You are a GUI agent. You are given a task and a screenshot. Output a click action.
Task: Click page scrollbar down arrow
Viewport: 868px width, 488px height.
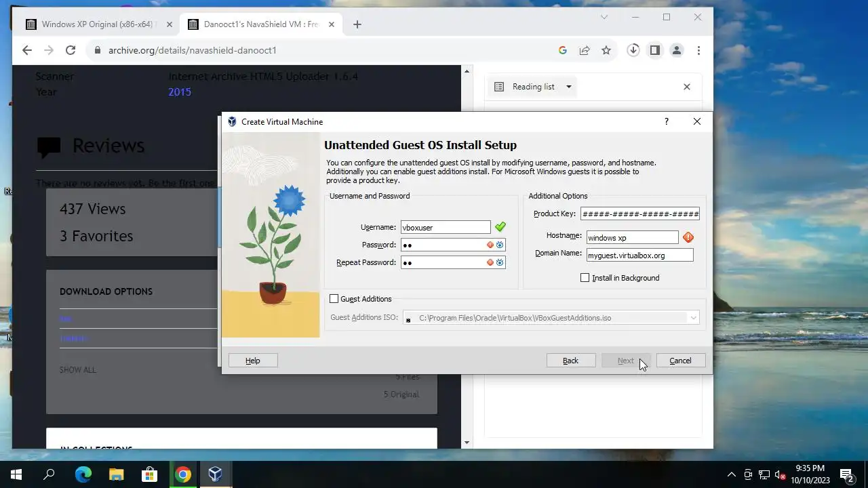click(467, 443)
